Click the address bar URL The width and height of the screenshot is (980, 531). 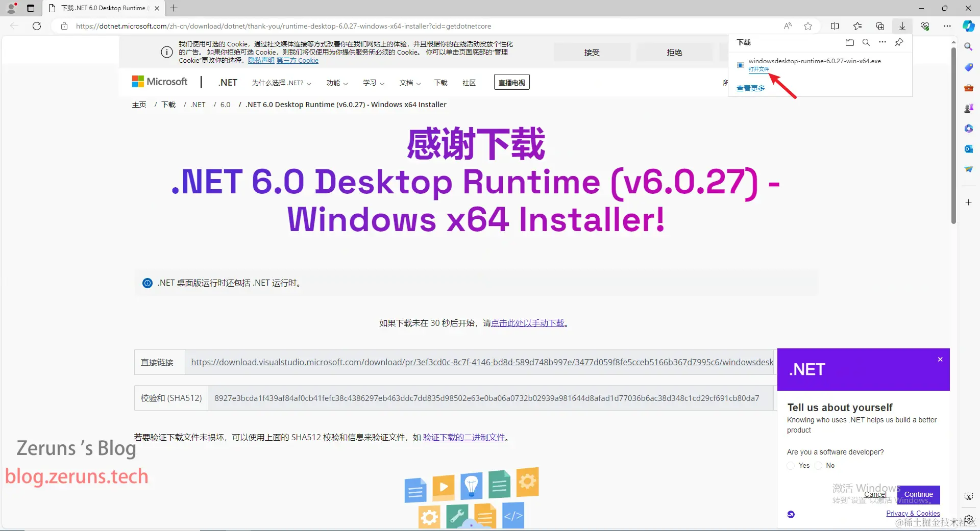(x=283, y=26)
